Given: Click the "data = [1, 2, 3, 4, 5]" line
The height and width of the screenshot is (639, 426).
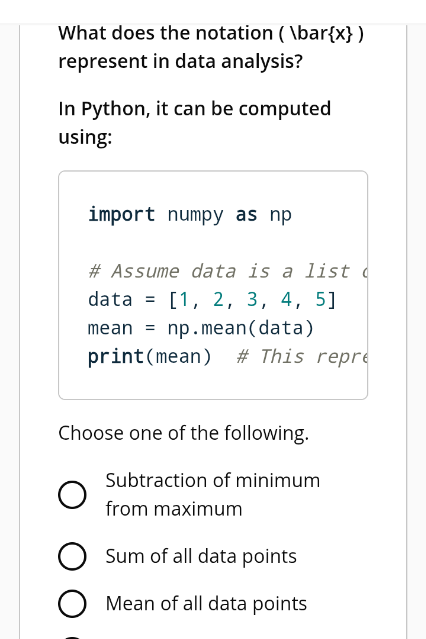Looking at the screenshot, I should tap(212, 300).
